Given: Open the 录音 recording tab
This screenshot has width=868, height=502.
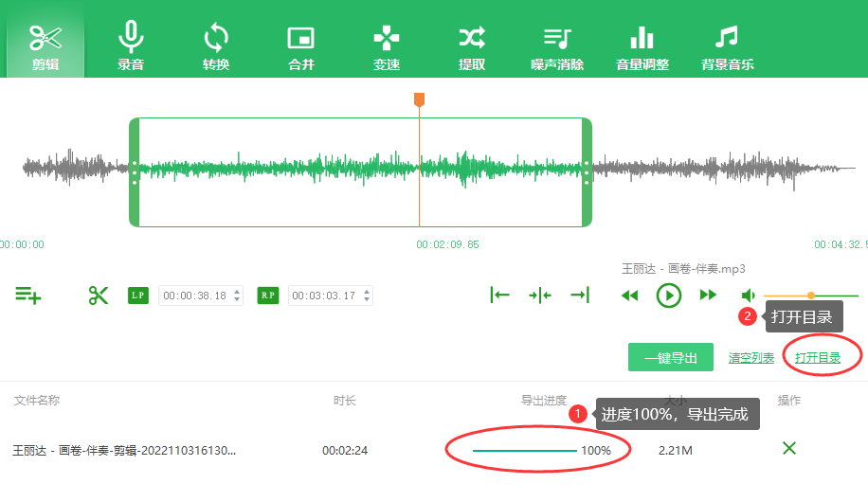Looking at the screenshot, I should pyautogui.click(x=131, y=45).
